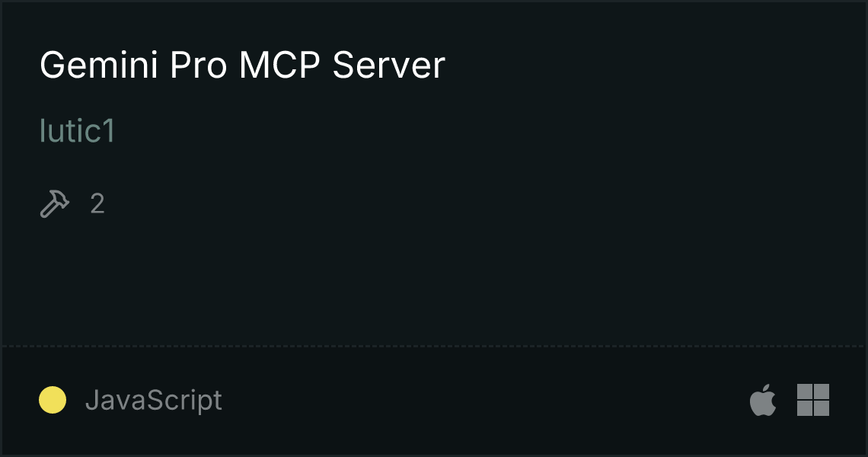The width and height of the screenshot is (868, 457).
Task: Open author lutic1 profile link
Action: [78, 131]
